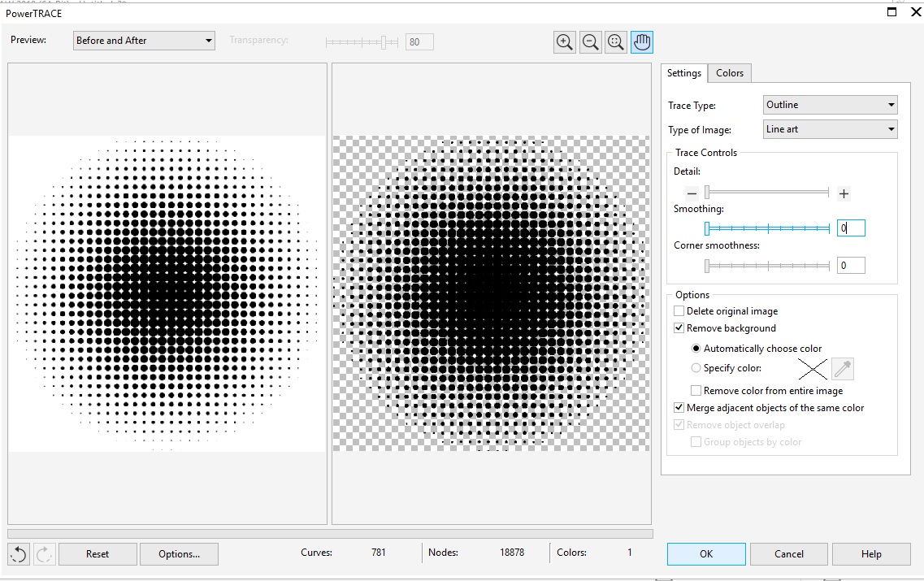
Task: Pick a color with the eyedropper tool
Action: coord(843,369)
